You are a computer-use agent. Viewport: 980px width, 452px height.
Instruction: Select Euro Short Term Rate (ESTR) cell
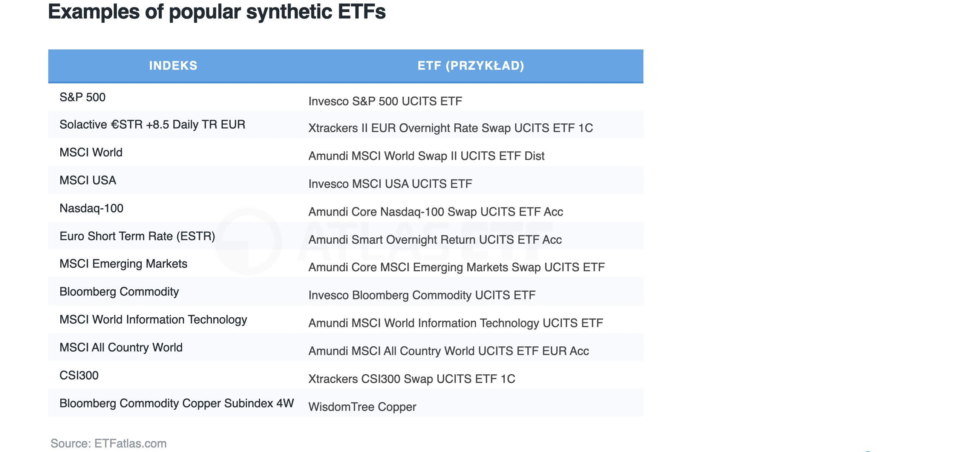click(x=137, y=236)
